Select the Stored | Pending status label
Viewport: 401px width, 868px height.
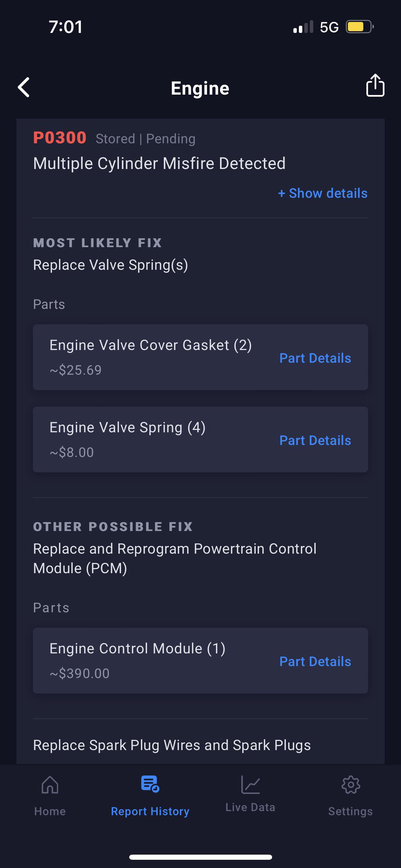[146, 138]
